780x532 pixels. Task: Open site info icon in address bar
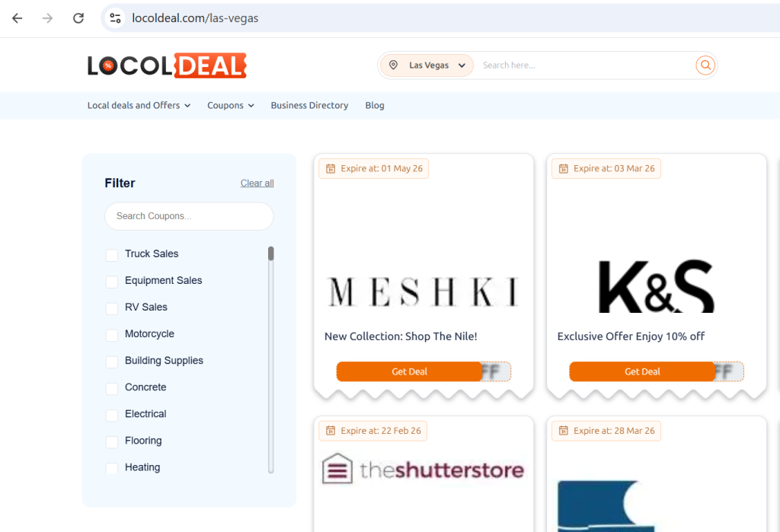[x=115, y=18]
